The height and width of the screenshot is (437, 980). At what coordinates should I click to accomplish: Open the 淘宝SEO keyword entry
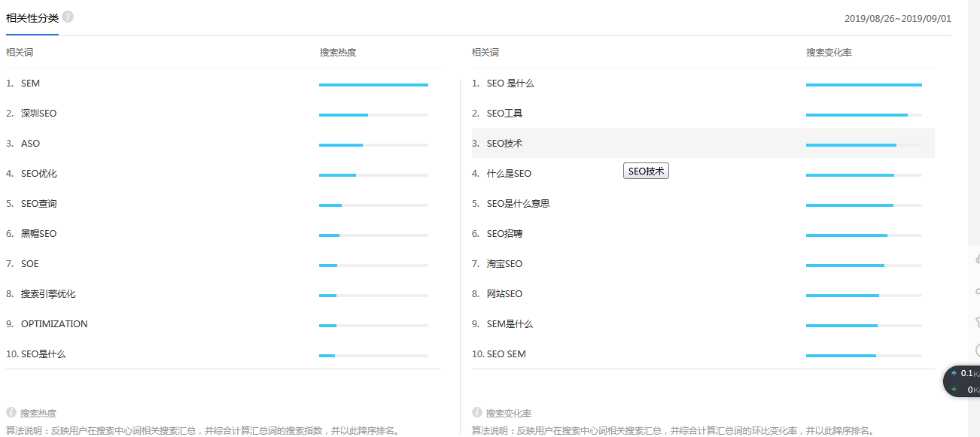tap(504, 264)
